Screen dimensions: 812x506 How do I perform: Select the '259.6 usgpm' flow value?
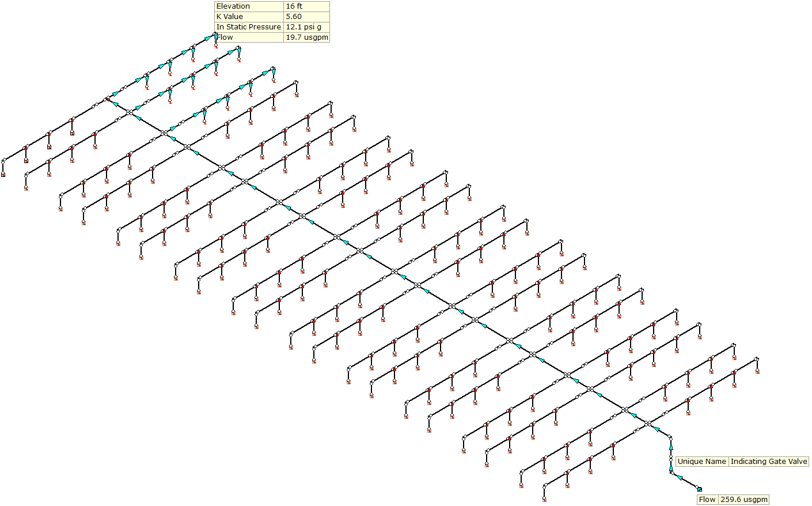click(x=743, y=500)
